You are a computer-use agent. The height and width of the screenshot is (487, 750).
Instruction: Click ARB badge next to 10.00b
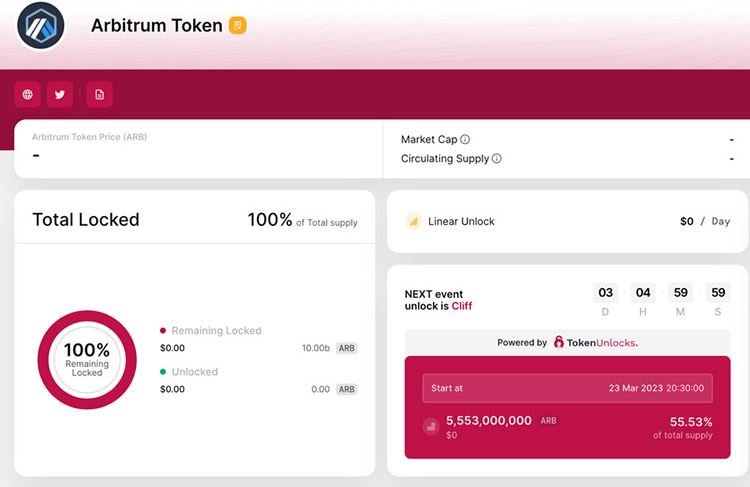point(346,348)
